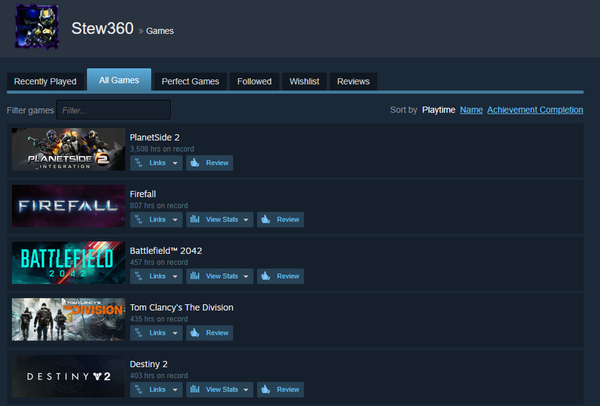This screenshot has height=406, width=600.
Task: Write a Review for Firefall
Action: click(x=280, y=219)
